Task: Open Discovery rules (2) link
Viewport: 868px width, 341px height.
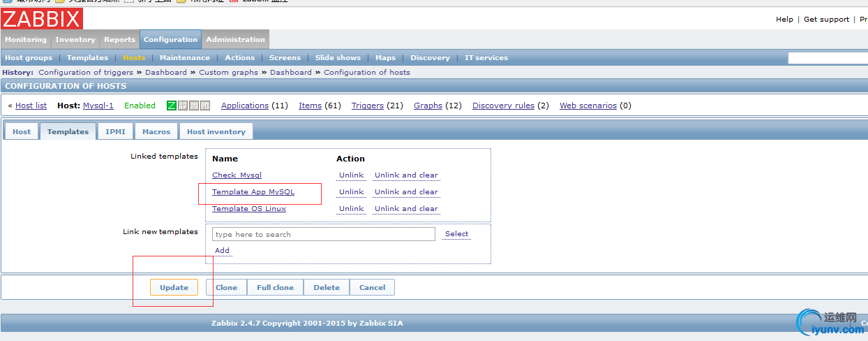Action: point(503,106)
